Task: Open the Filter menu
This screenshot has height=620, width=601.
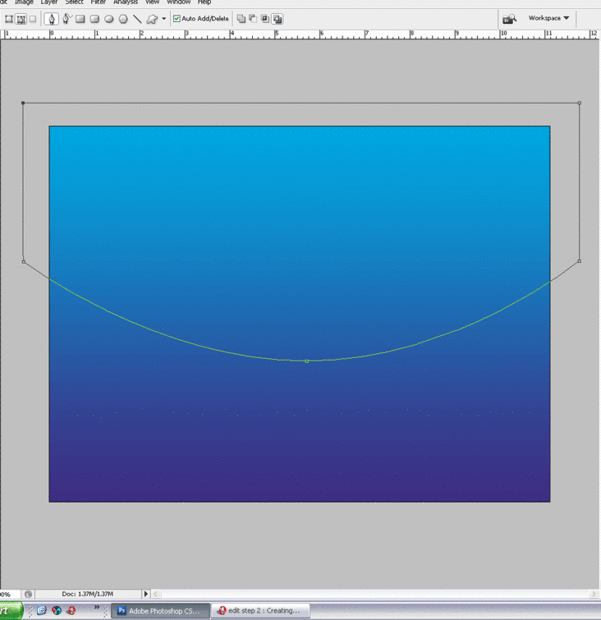Action: [98, 2]
